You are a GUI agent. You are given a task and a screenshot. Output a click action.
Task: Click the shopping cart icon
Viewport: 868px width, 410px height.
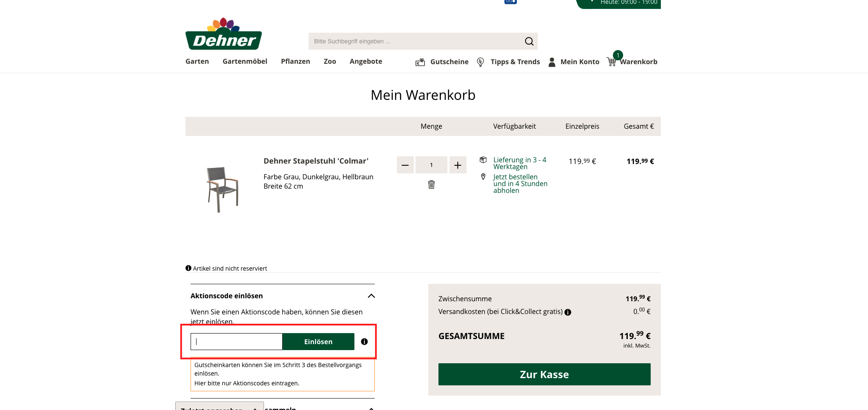tap(612, 62)
